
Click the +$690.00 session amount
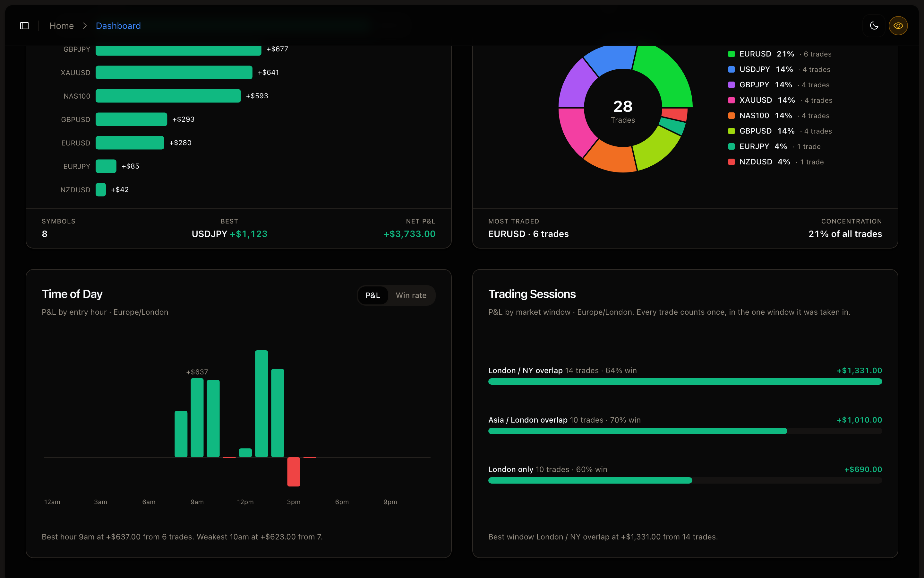coord(863,469)
